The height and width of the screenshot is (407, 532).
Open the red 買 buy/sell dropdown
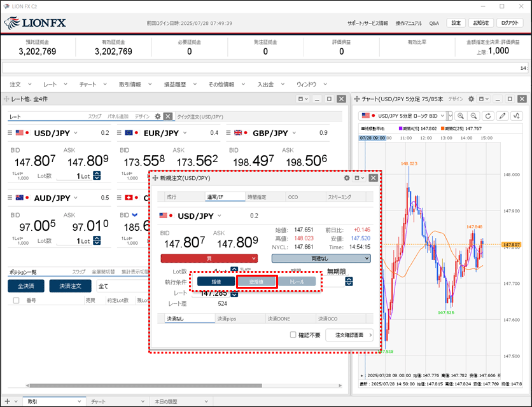pyautogui.click(x=209, y=258)
